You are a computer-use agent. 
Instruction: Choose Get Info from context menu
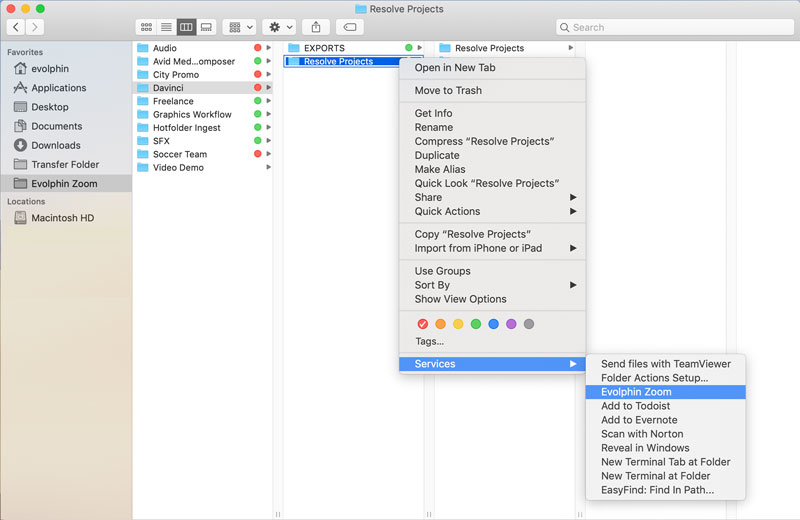point(492,113)
